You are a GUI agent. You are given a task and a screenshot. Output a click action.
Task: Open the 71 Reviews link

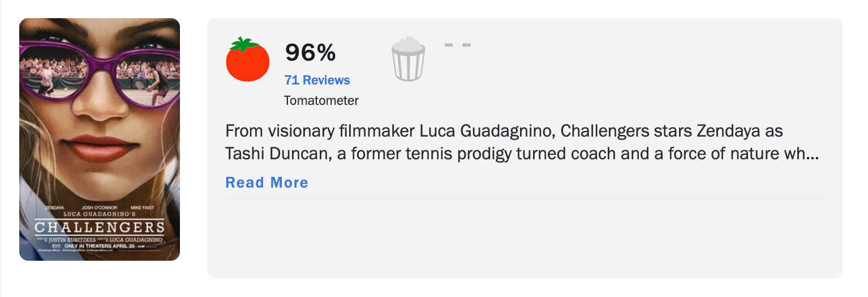pyautogui.click(x=317, y=80)
